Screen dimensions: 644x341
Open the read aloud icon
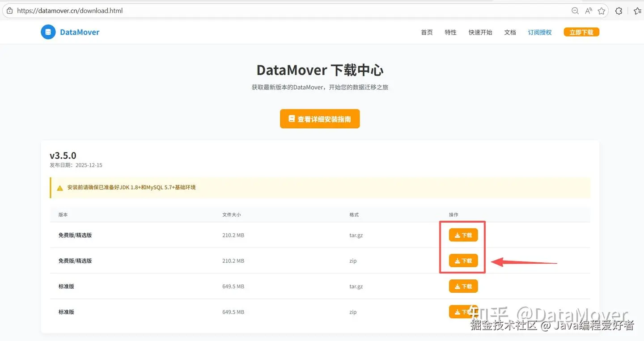[x=589, y=11]
